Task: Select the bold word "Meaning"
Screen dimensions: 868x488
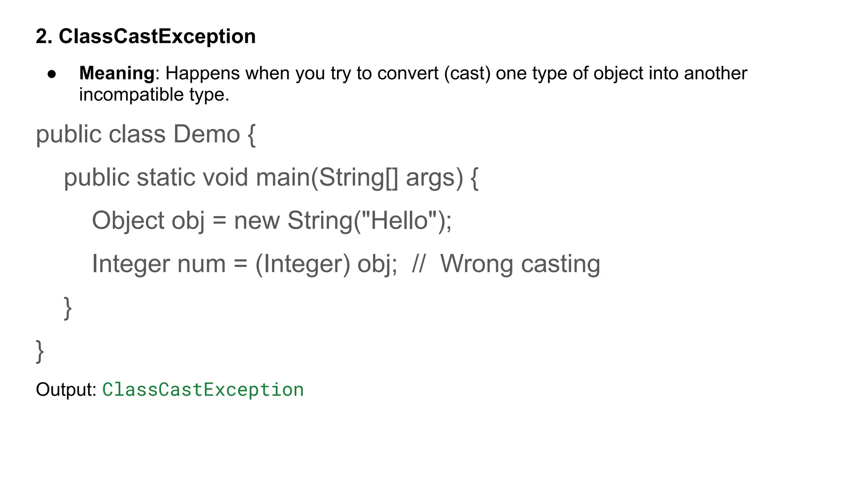Action: [x=117, y=73]
